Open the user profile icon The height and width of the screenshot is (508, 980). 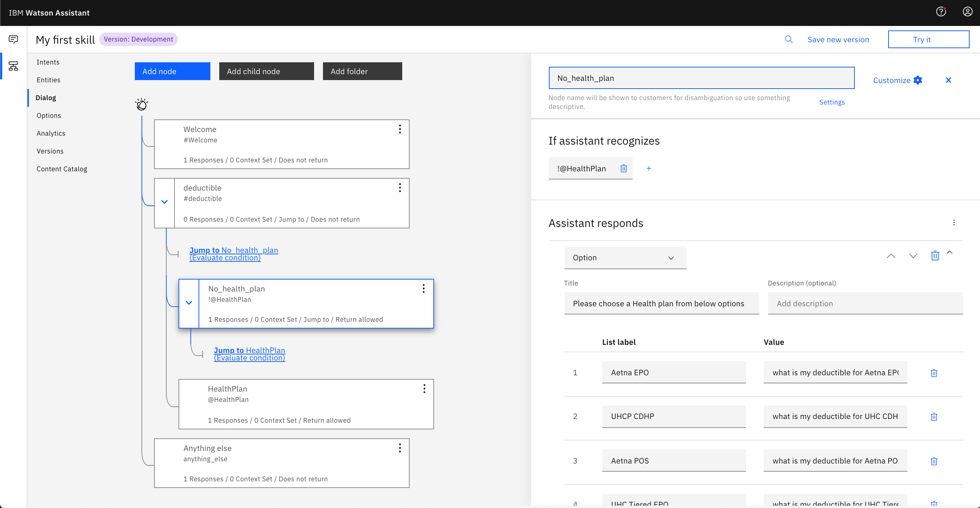click(967, 12)
